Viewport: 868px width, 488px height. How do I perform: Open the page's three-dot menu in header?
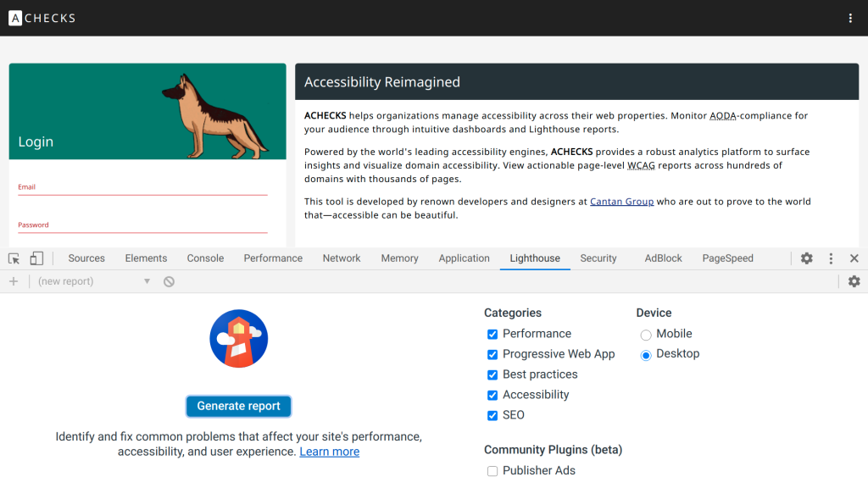coord(850,19)
